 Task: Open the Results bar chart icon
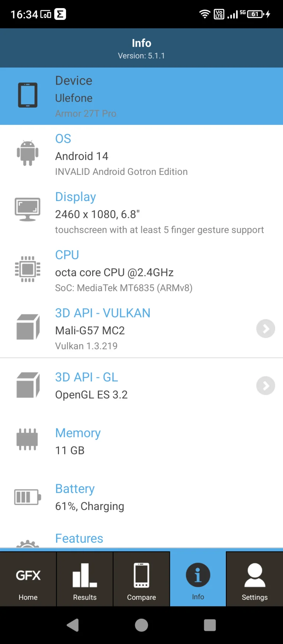coord(84,574)
